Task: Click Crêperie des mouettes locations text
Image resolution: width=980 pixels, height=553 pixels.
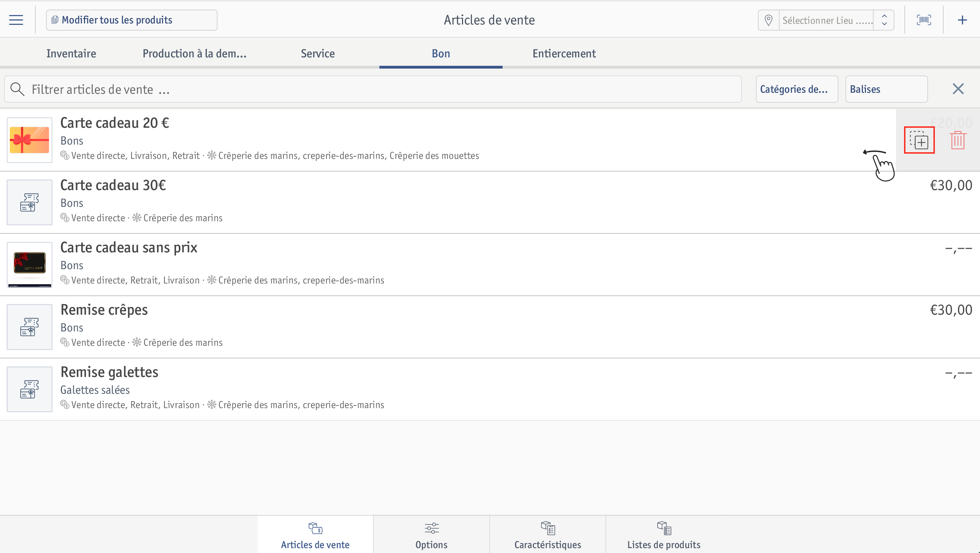Action: point(434,155)
